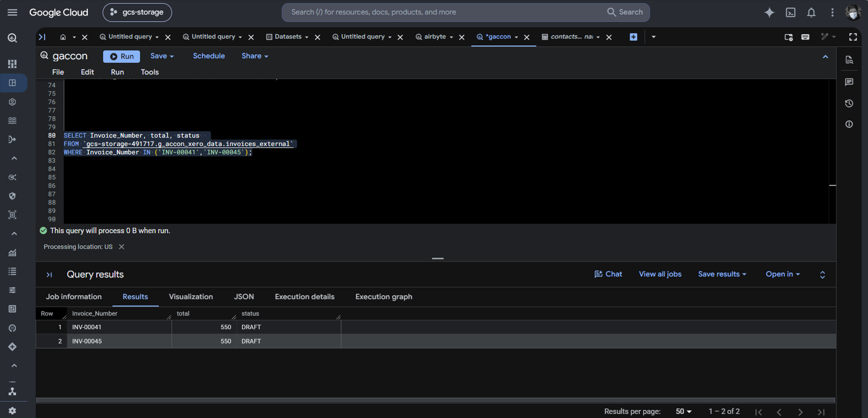Click the horizontal results scrollbar
Screen dimensions: 868x418
436,400
